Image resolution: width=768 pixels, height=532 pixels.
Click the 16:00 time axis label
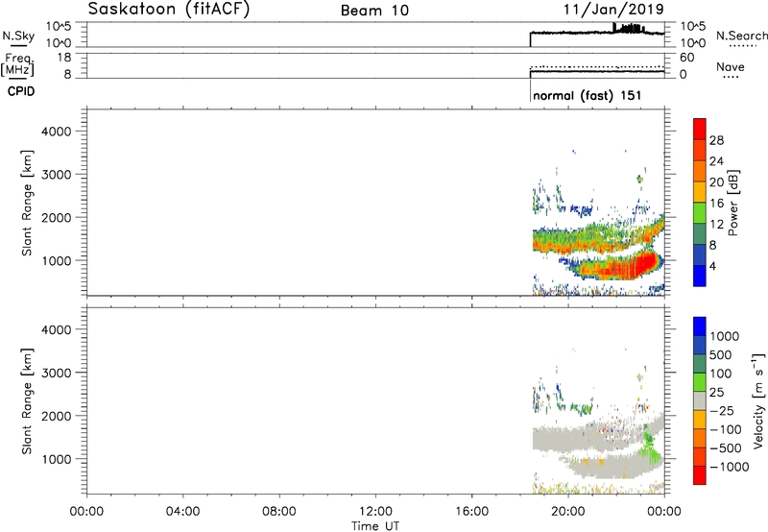471,512
